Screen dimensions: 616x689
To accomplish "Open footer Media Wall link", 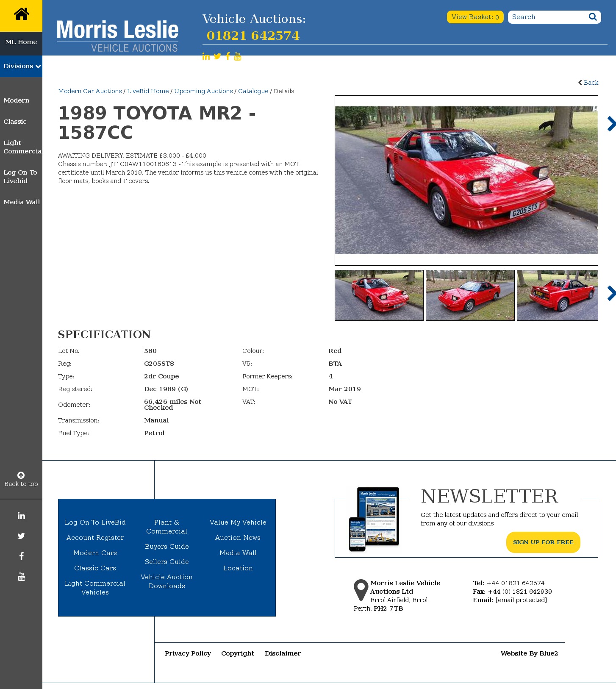I will pyautogui.click(x=238, y=553).
